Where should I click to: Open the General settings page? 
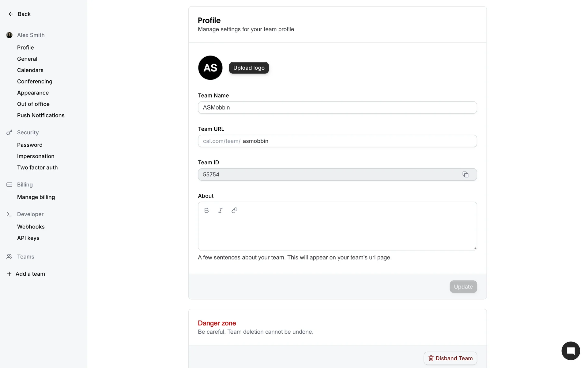click(27, 59)
